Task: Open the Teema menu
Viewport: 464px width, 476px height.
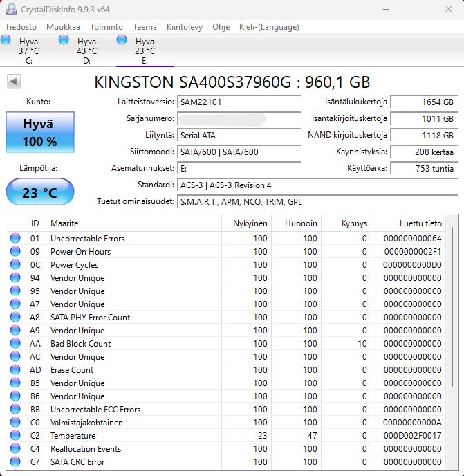Action: click(145, 27)
